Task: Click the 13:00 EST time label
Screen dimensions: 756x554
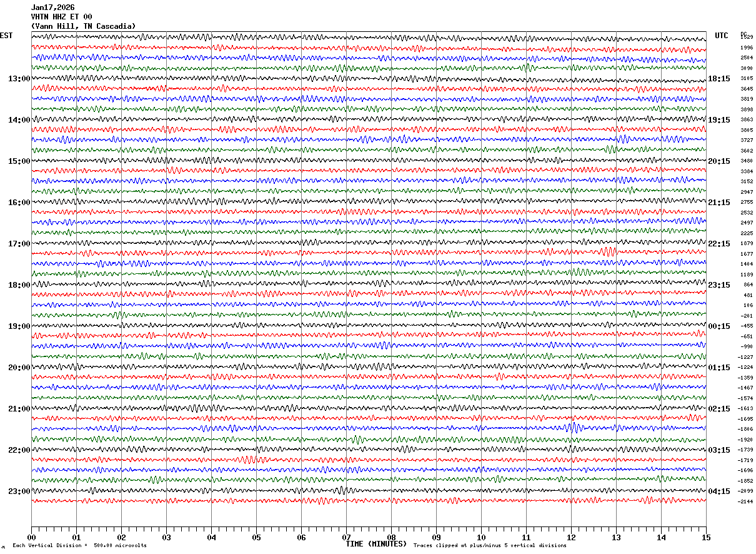Action: 19,79
